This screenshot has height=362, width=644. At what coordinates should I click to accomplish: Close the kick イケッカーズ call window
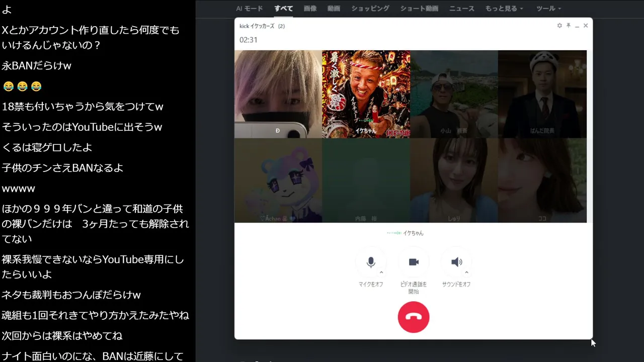(x=586, y=26)
